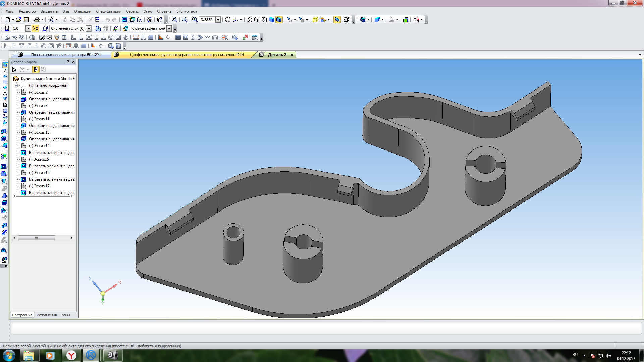Switch to the Исполнения tab
The image size is (644, 362).
[47, 315]
